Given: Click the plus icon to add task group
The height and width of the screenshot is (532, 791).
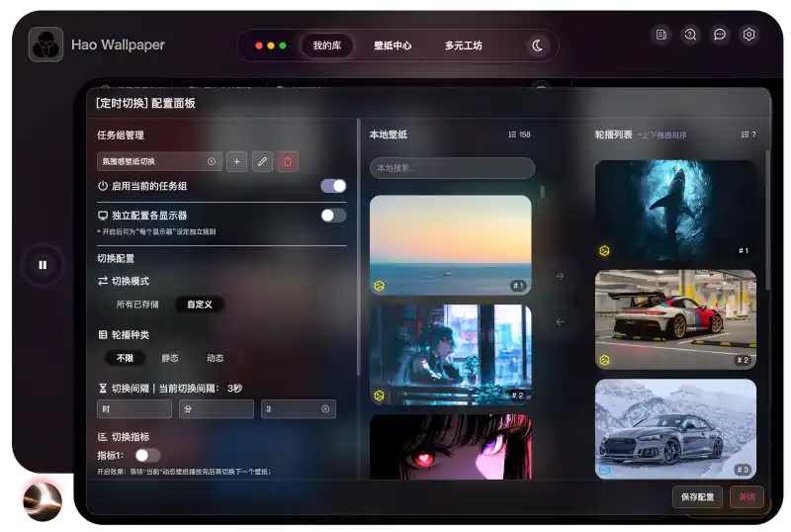Looking at the screenshot, I should [x=237, y=161].
